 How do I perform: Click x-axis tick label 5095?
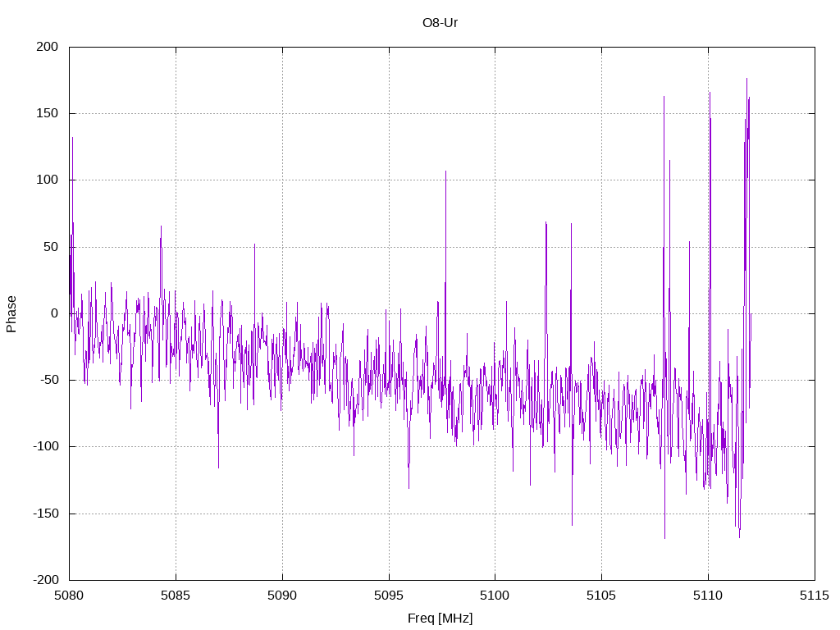point(389,596)
